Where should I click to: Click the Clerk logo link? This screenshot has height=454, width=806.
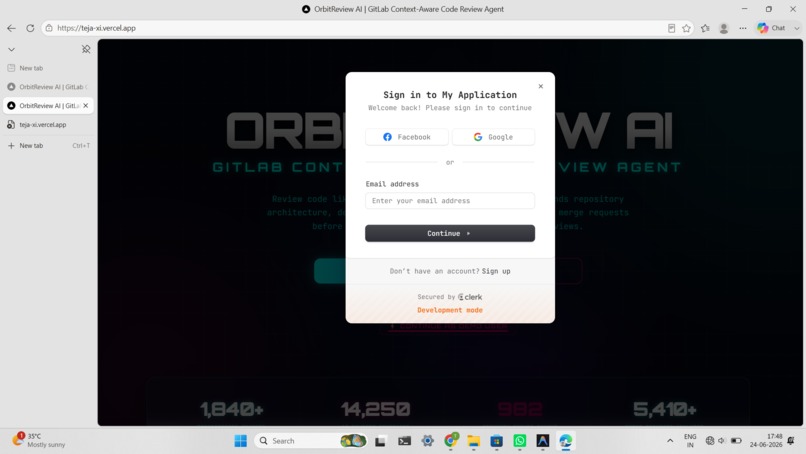click(x=470, y=297)
